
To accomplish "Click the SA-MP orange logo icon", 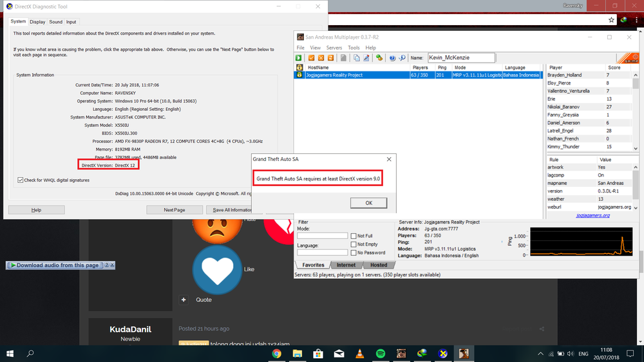I will tap(628, 58).
